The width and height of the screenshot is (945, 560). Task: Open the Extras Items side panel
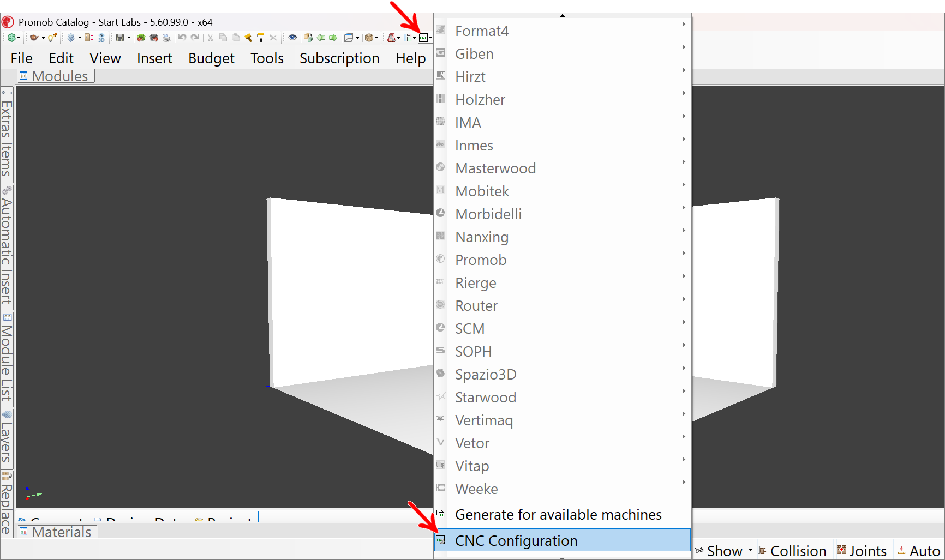7,134
